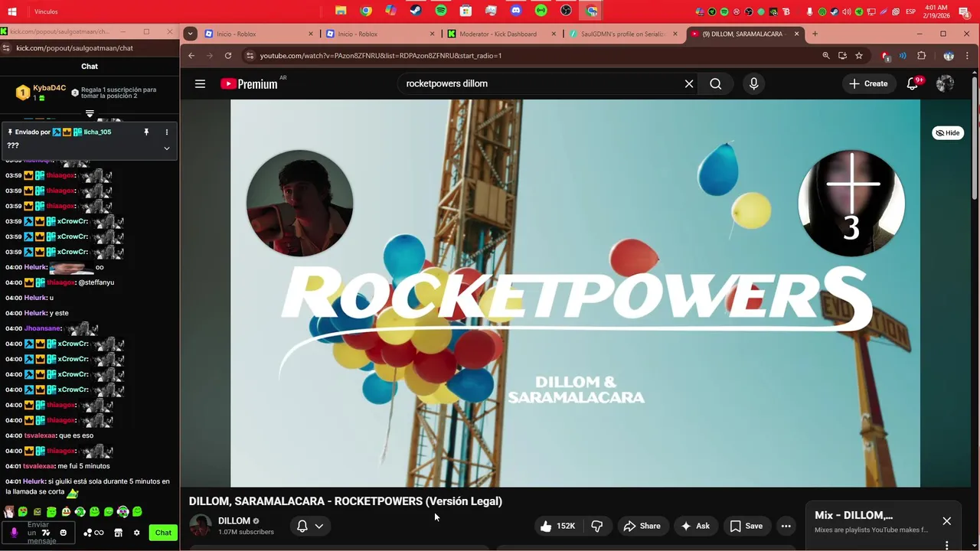Go to YouTube Premium home logo
The height and width of the screenshot is (551, 980).
(250, 83)
